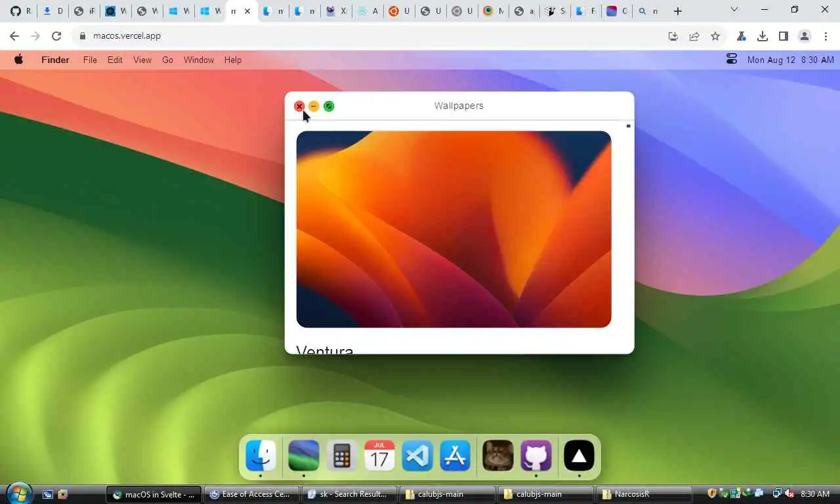Click the macOS in Svelte taskbar button
840x504 pixels.
click(x=154, y=494)
